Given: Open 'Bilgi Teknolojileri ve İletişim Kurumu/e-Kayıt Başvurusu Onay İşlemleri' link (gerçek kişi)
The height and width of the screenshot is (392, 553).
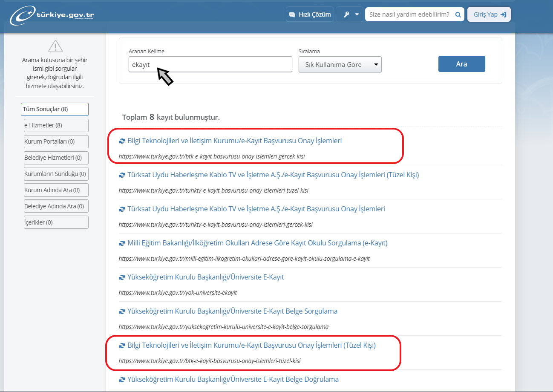Looking at the screenshot, I should [x=235, y=141].
